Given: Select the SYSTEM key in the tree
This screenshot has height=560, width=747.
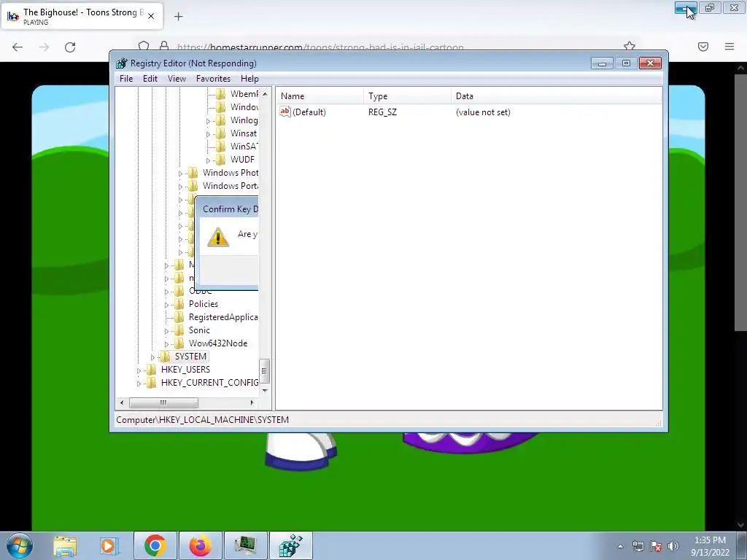Looking at the screenshot, I should [x=190, y=356].
